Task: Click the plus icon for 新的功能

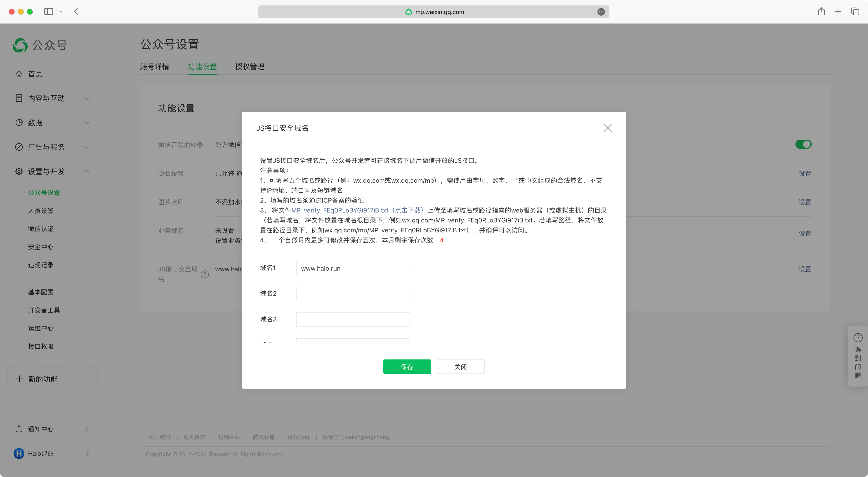Action: pos(19,379)
